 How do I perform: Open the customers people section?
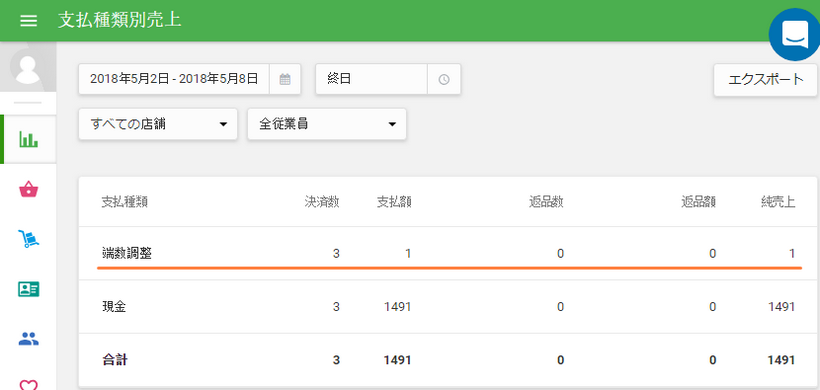pos(28,339)
